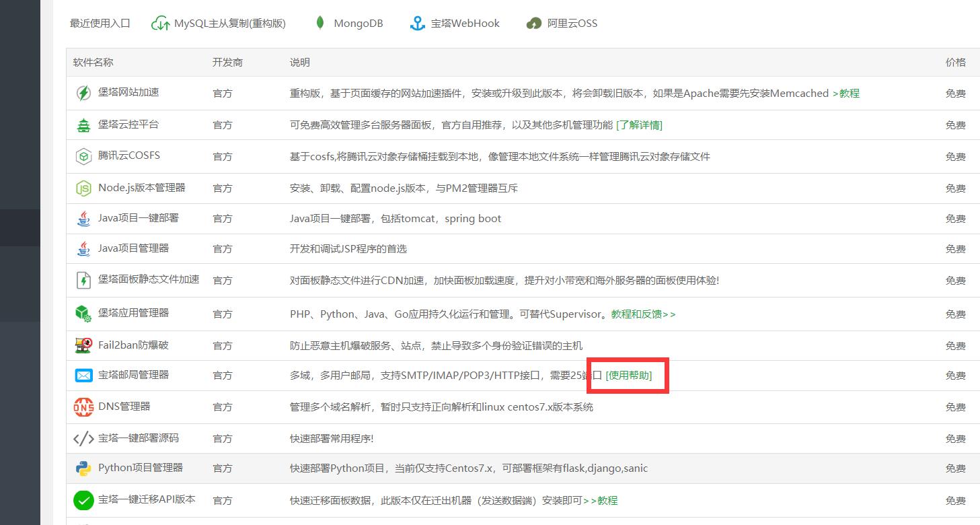Image resolution: width=980 pixels, height=525 pixels.
Task: Click the Node.js版本管理器 icon
Action: [83, 188]
